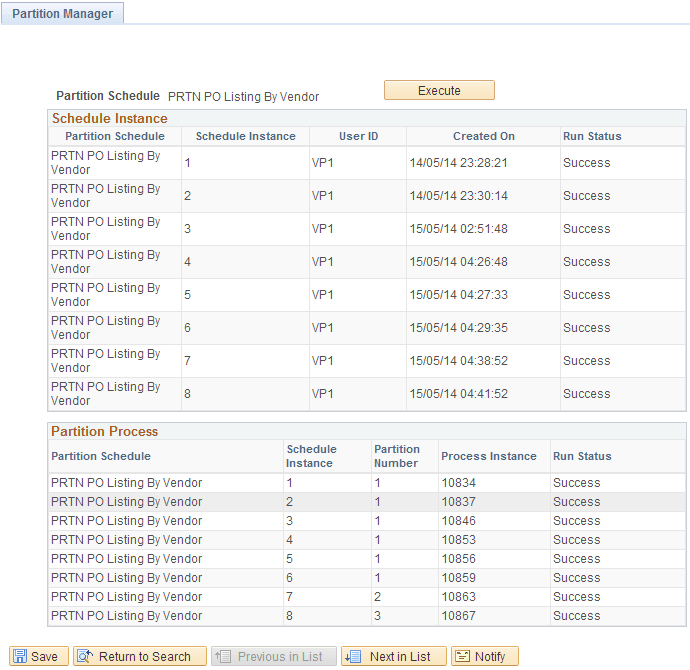Click process instance 10834
The image size is (690, 670).
[459, 483]
